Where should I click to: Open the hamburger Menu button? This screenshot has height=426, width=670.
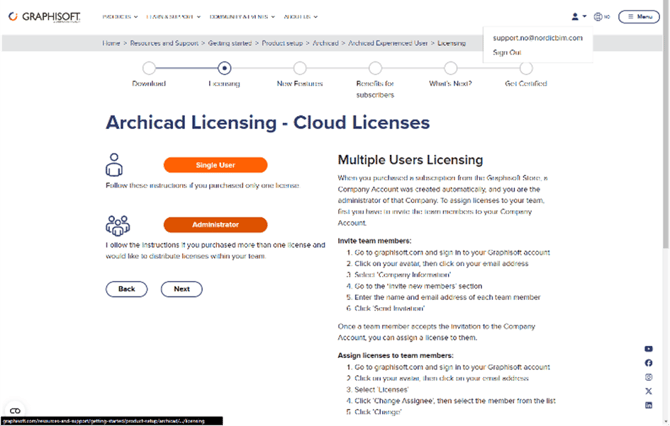tap(639, 17)
